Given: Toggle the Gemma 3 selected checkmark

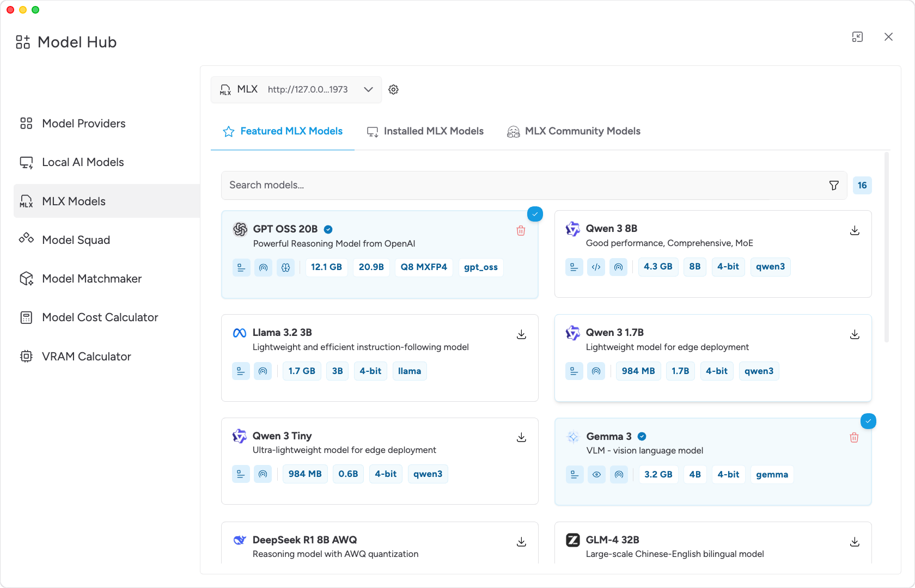Looking at the screenshot, I should (868, 421).
